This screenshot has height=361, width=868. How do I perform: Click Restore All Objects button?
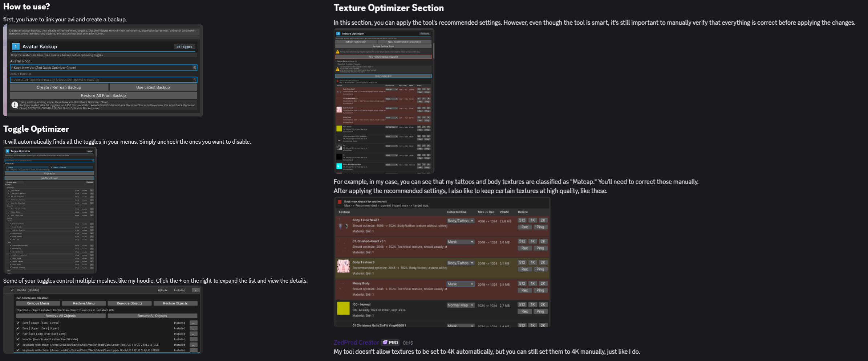point(153,316)
